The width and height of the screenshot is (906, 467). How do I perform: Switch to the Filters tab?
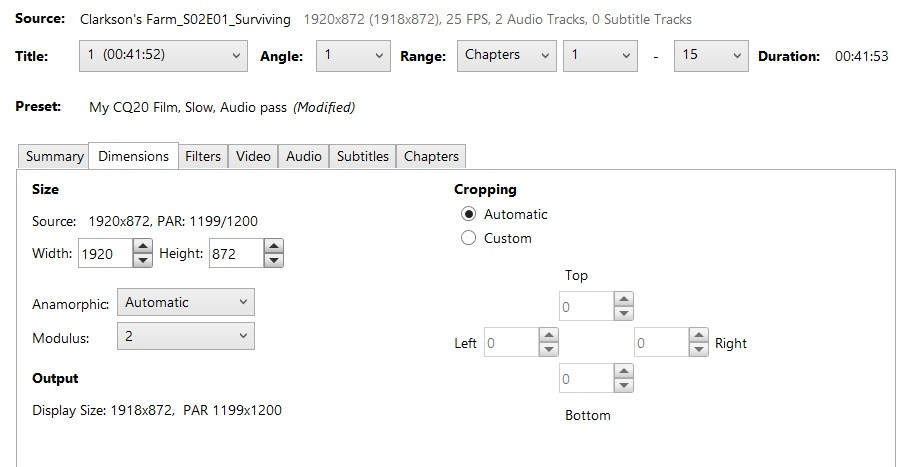click(x=203, y=157)
